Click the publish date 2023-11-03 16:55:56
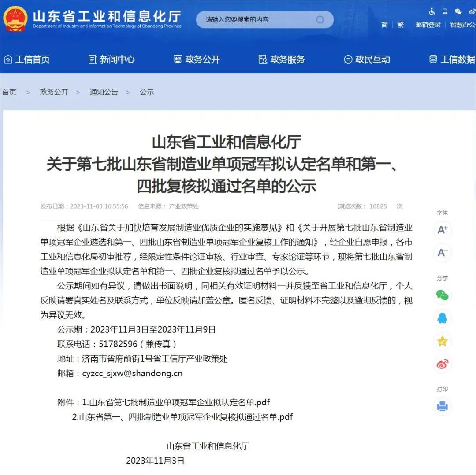The height and width of the screenshot is (475, 476). click(x=99, y=206)
